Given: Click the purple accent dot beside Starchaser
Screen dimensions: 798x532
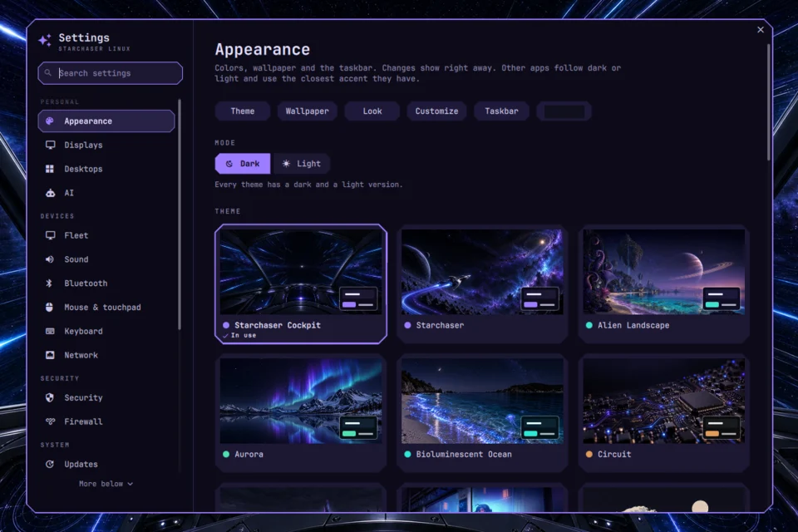Looking at the screenshot, I should pyautogui.click(x=407, y=325).
